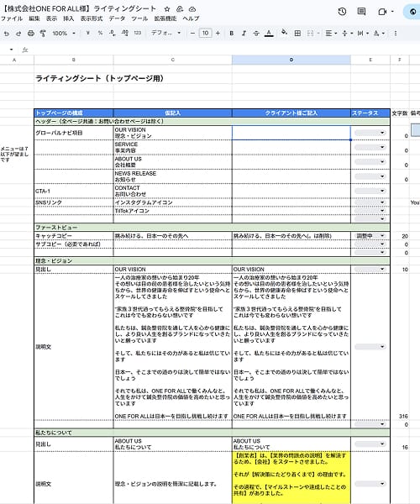The height and width of the screenshot is (504, 420).
Task: Increase decimal places icon
Action: (125, 33)
